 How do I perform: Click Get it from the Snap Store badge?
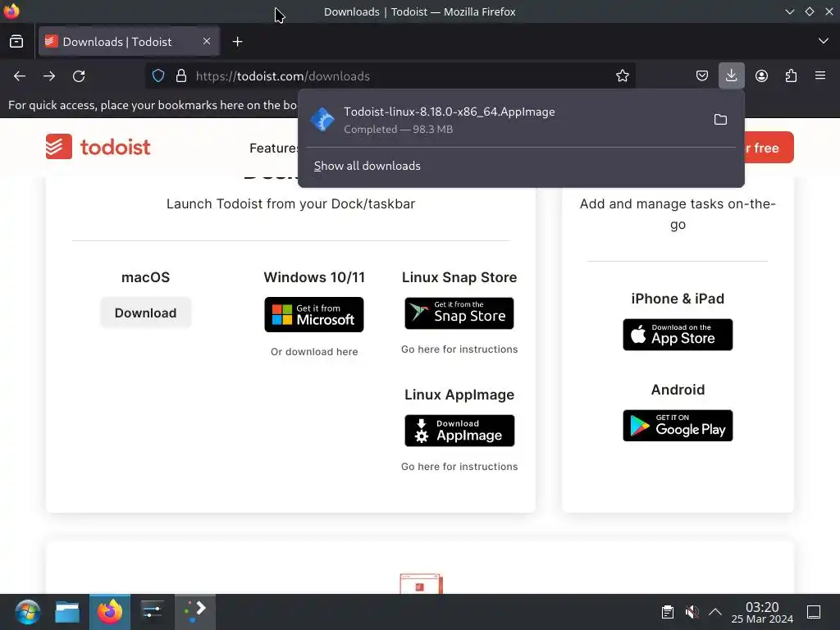pos(459,313)
